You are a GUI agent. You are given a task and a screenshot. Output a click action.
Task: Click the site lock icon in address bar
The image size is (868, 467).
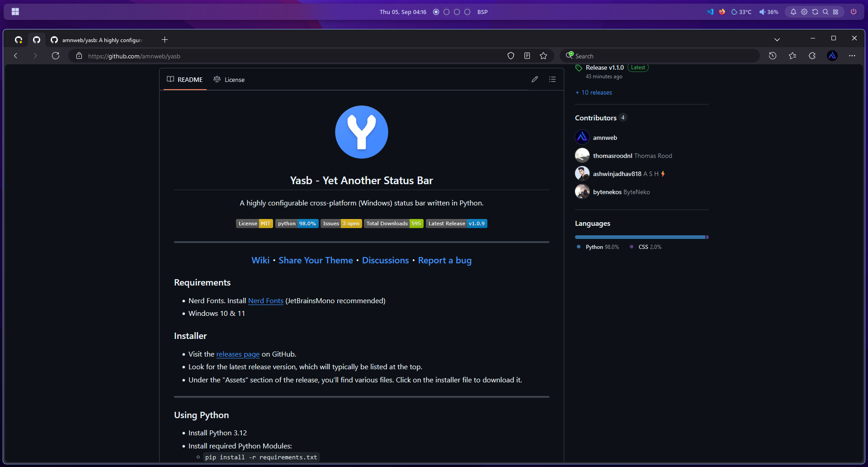click(x=79, y=56)
